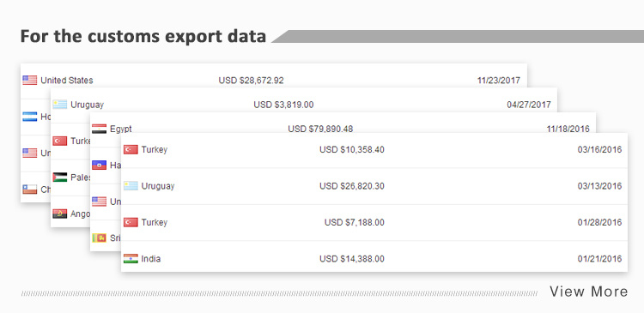Click the Sri Lanka flag icon
The image size is (644, 313).
(x=99, y=238)
